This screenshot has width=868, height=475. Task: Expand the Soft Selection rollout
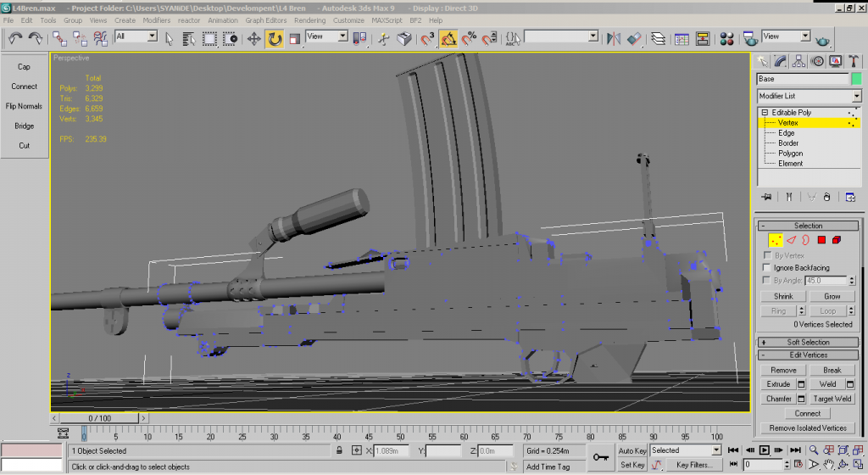808,342
